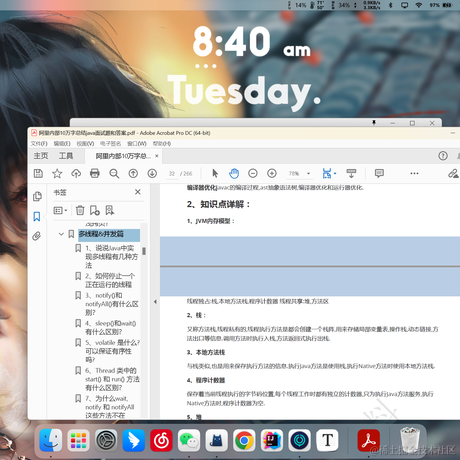The height and width of the screenshot is (460, 460).
Task: Select the 阿里内部10万字总... document tab
Action: pos(123,156)
